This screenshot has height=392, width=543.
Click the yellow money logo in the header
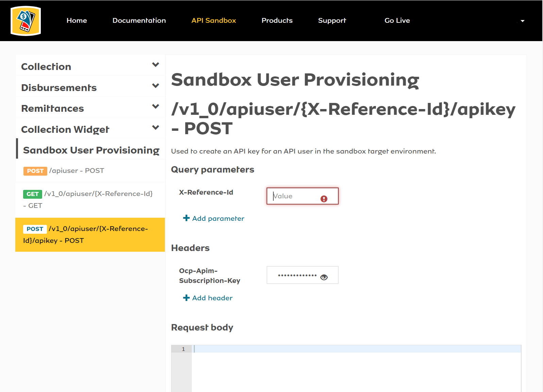click(26, 21)
